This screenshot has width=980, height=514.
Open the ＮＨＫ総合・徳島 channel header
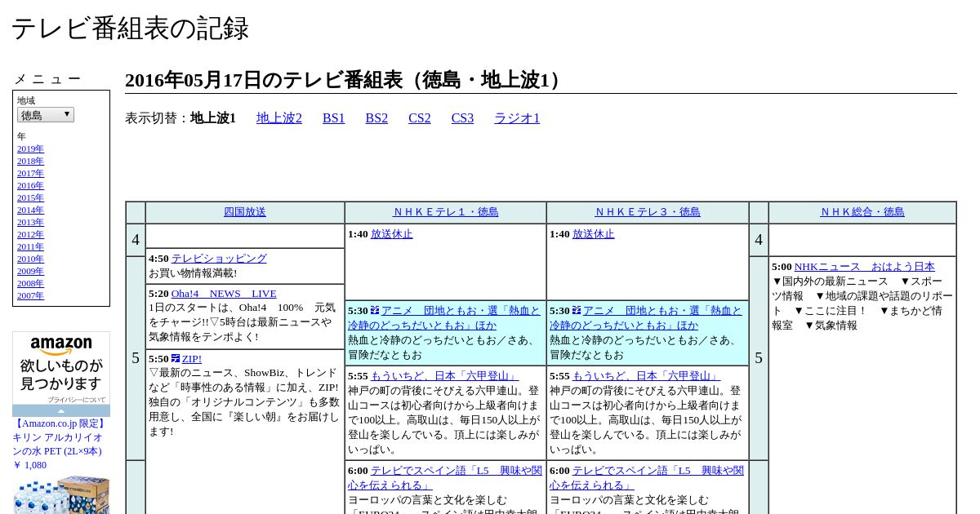coord(862,212)
